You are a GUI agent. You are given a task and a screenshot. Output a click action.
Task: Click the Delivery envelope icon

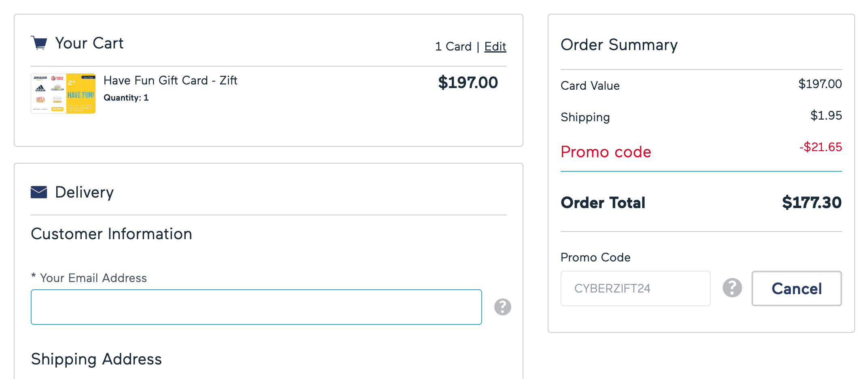(39, 192)
